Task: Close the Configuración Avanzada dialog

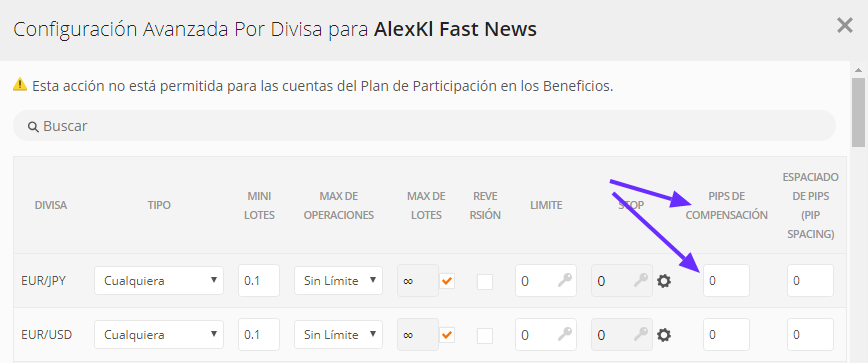Action: [x=845, y=25]
